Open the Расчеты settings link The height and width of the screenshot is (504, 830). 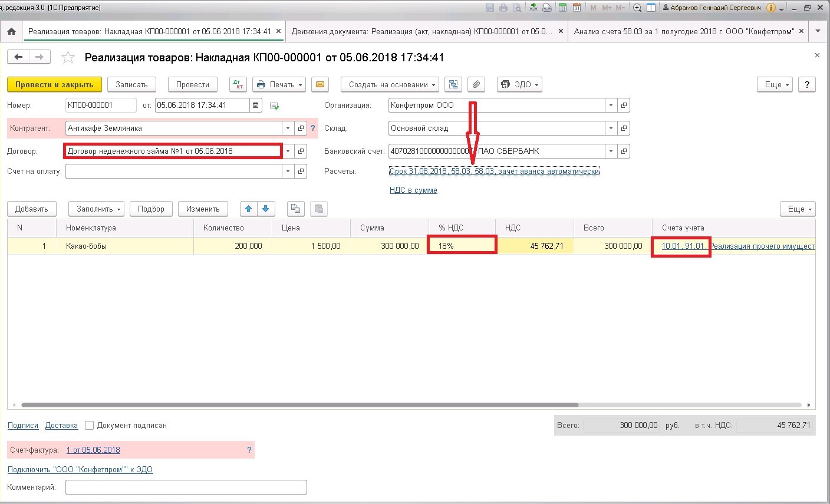pyautogui.click(x=494, y=172)
